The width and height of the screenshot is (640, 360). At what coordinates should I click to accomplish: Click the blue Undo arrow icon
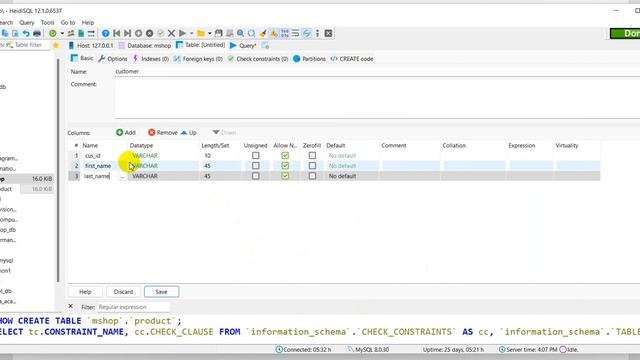[x=26, y=33]
